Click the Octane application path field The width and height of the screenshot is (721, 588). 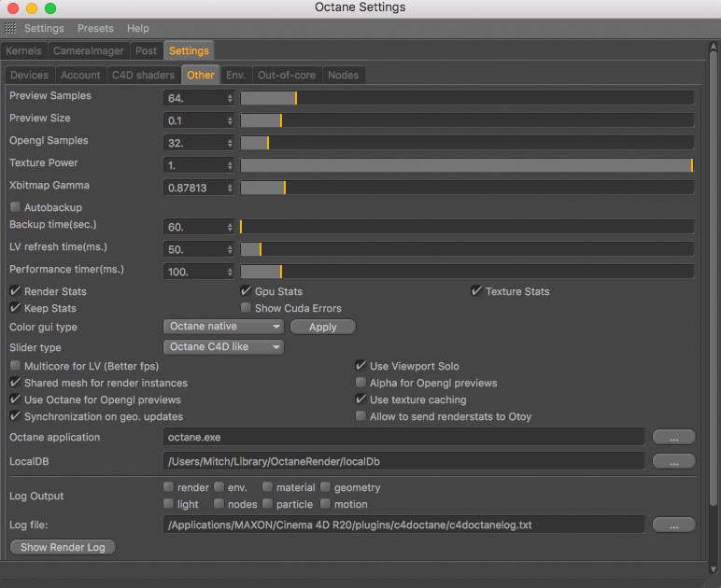403,438
